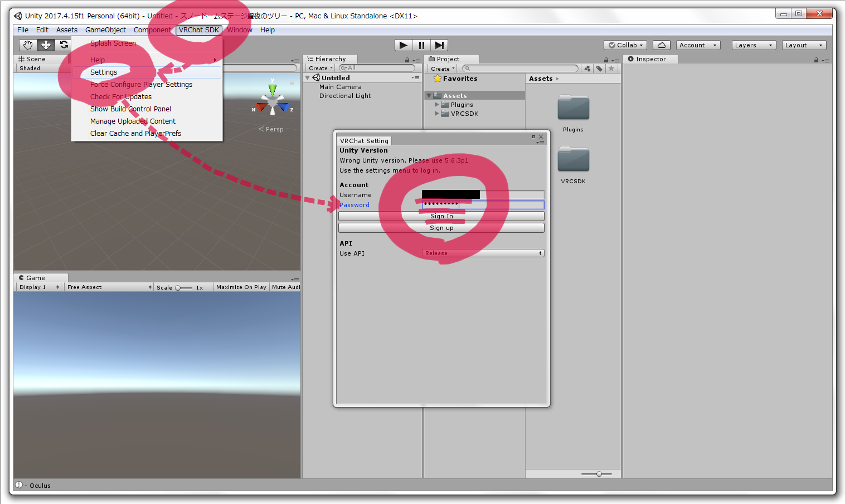Click the Scale slider in Game view
The width and height of the screenshot is (845, 504).
click(x=183, y=288)
